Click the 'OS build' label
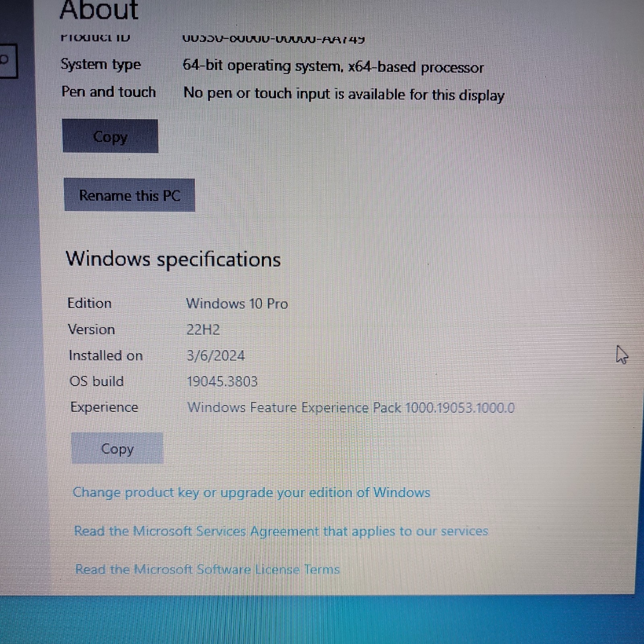 [97, 381]
